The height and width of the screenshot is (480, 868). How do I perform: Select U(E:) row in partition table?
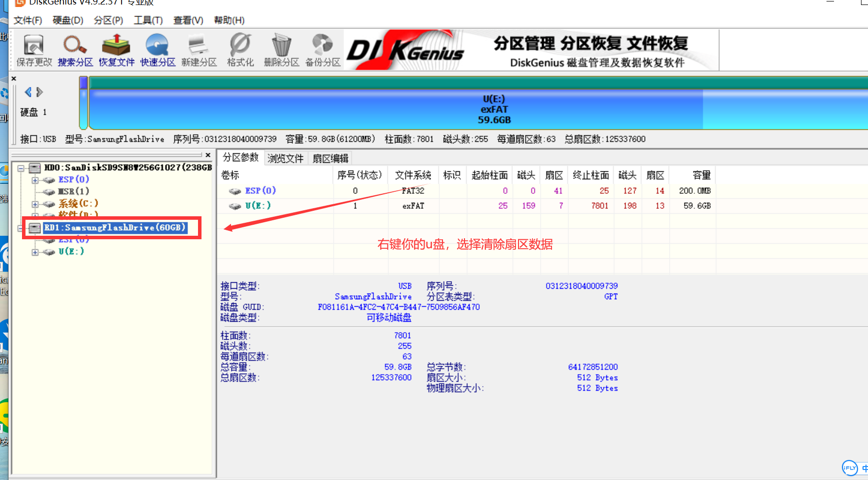467,206
